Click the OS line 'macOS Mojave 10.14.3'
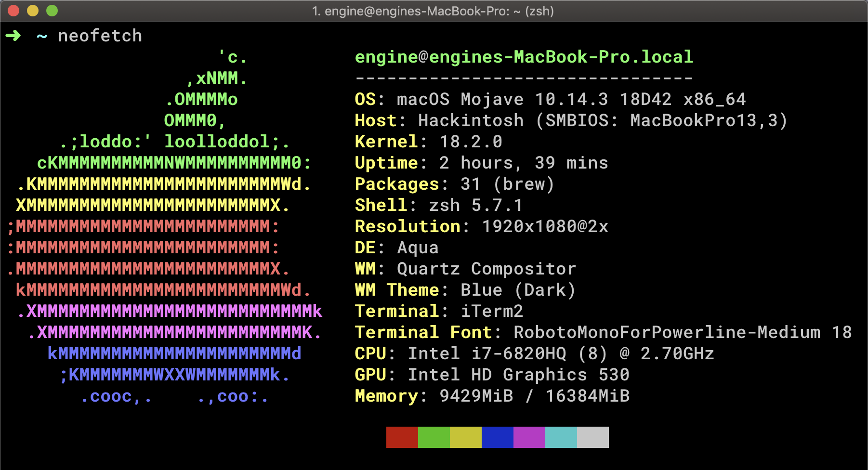The image size is (868, 470). coord(502,99)
